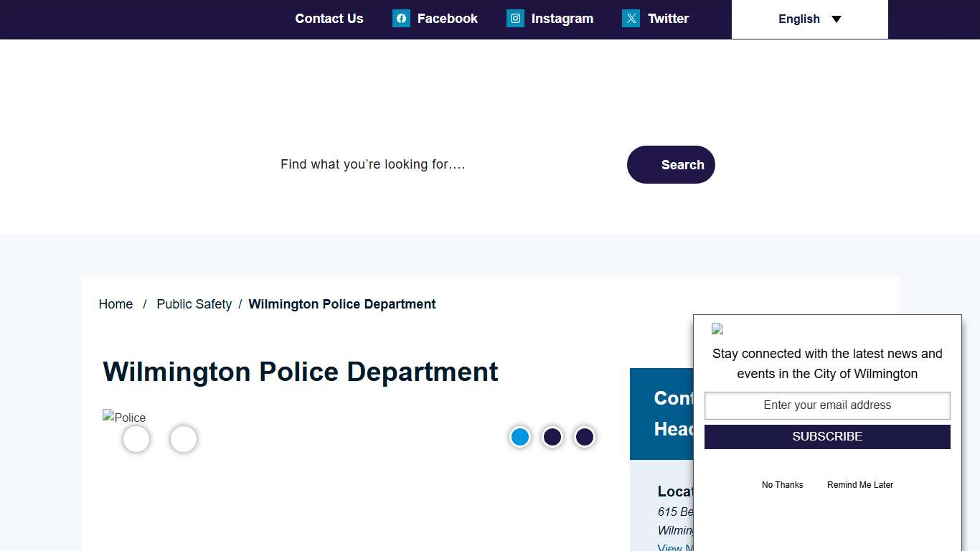Click the Twitter X icon
Image resolution: width=980 pixels, height=551 pixels.
coord(631,18)
